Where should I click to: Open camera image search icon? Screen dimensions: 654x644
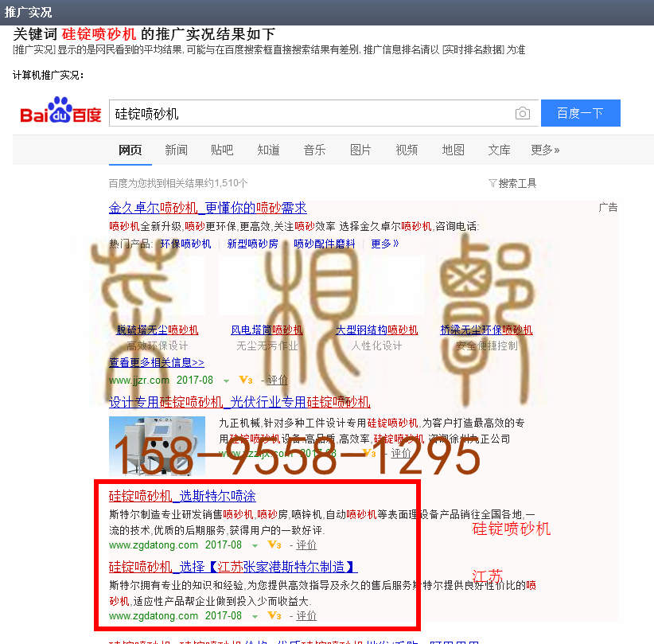pos(523,113)
